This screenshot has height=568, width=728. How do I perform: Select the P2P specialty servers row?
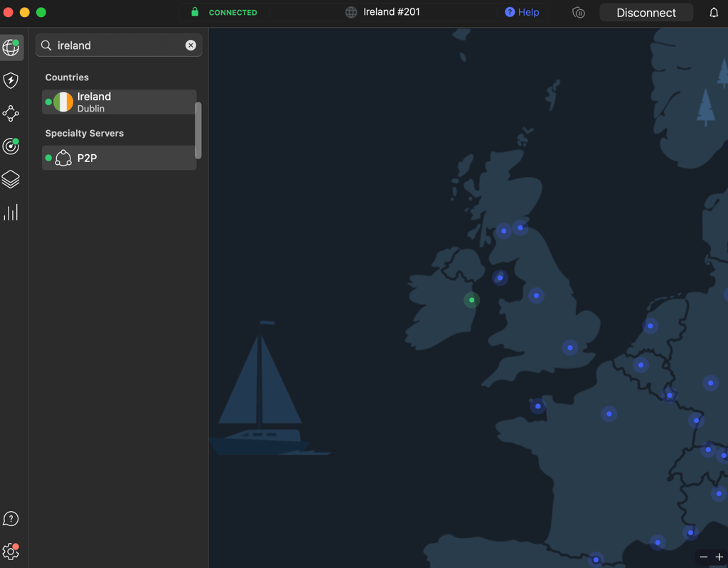119,158
